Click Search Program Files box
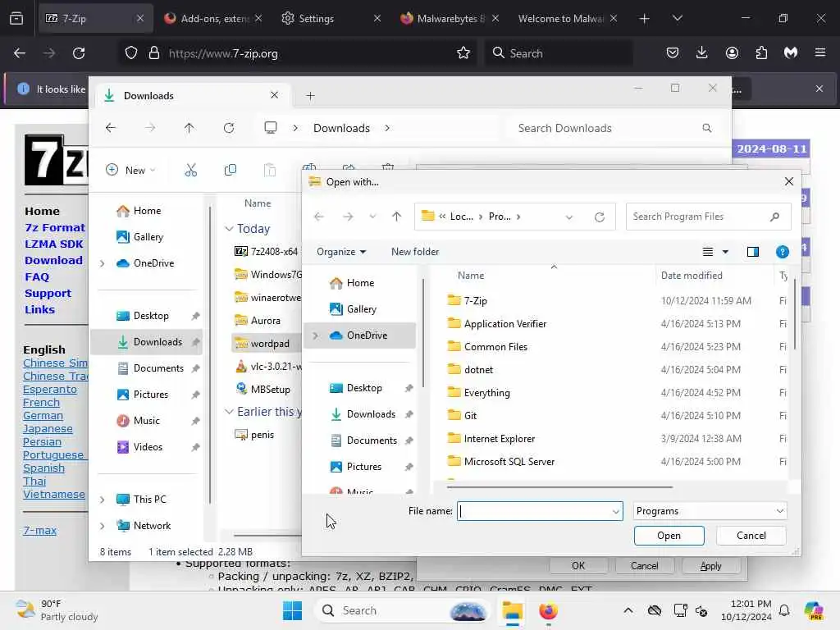The image size is (840, 630). click(x=708, y=217)
